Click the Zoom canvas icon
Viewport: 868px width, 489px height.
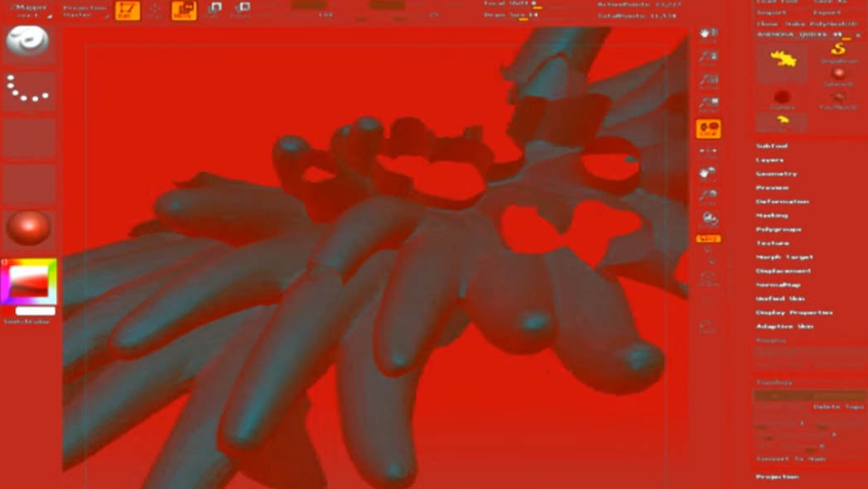pos(708,58)
